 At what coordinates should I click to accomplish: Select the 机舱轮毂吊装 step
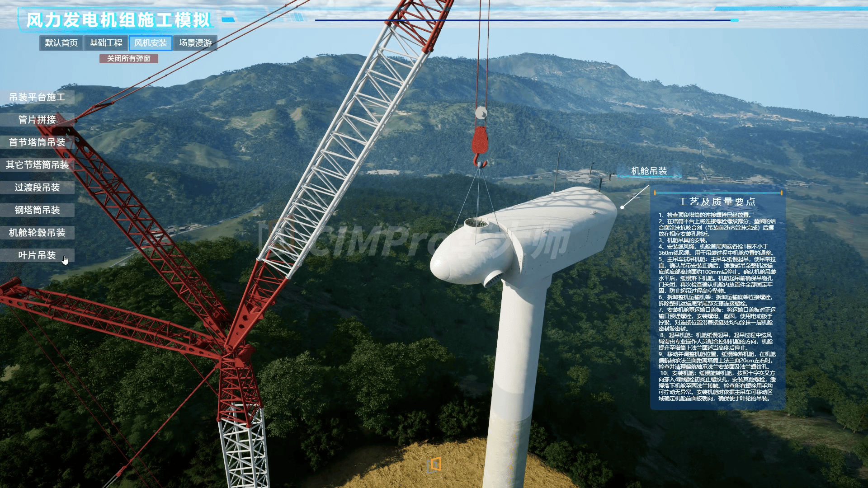pyautogui.click(x=37, y=233)
